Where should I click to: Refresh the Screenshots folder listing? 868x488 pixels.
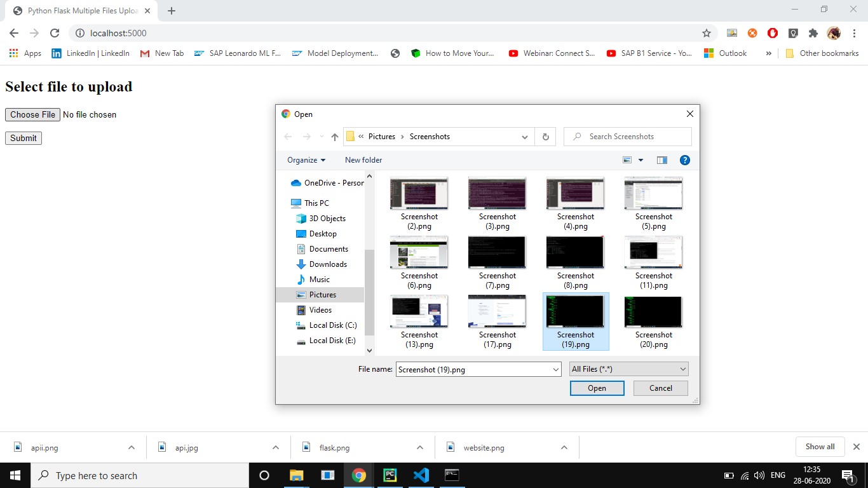coord(545,137)
